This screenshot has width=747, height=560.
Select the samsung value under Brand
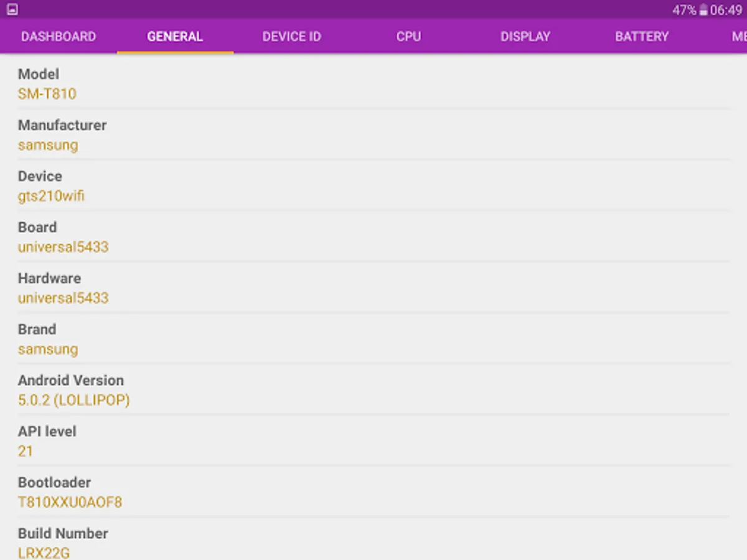pos(48,350)
